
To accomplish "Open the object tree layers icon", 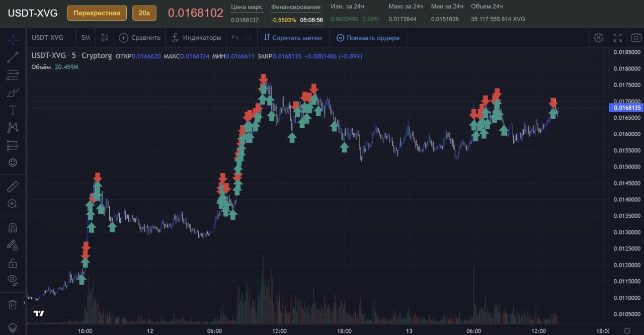I will pos(13,327).
